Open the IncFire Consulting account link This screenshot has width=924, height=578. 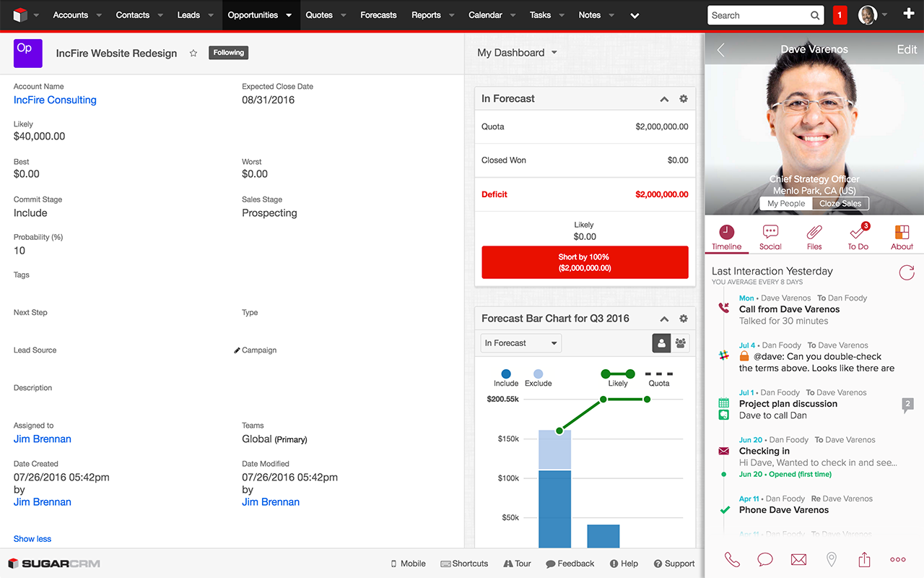pyautogui.click(x=54, y=100)
